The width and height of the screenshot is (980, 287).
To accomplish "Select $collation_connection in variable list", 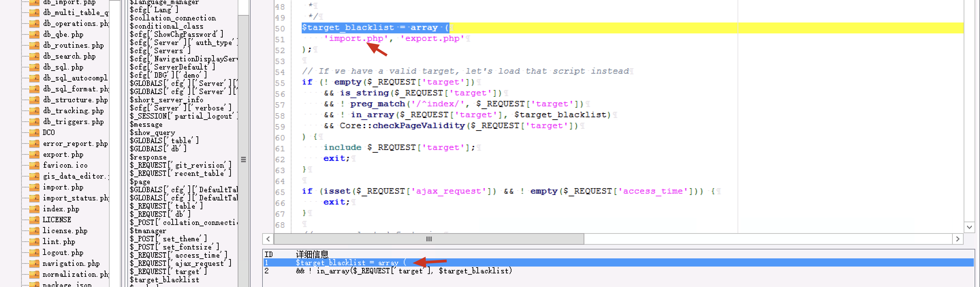I will tap(173, 18).
